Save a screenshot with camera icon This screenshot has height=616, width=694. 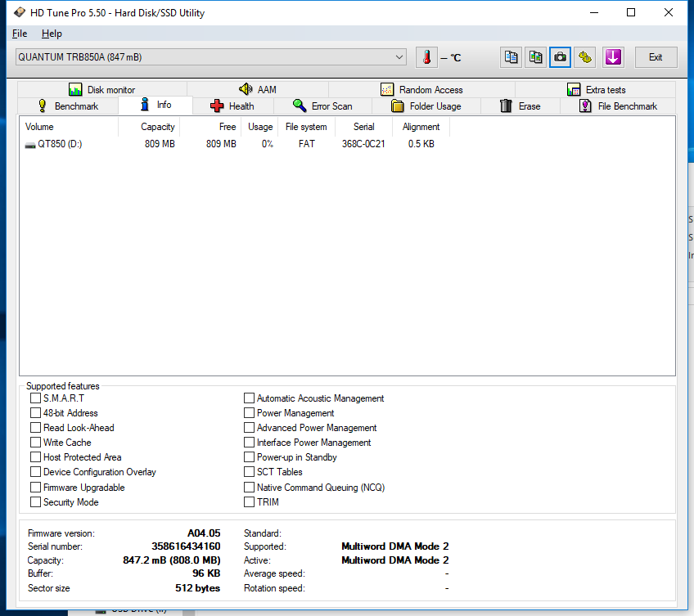click(x=560, y=57)
